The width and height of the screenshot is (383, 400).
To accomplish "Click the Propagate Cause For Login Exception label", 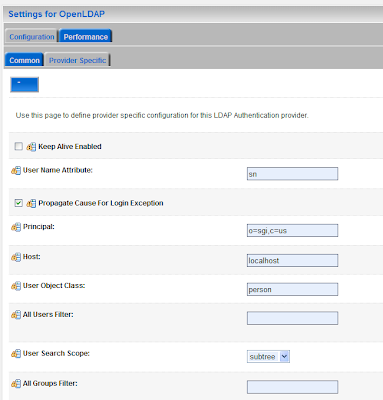I will click(x=101, y=203).
